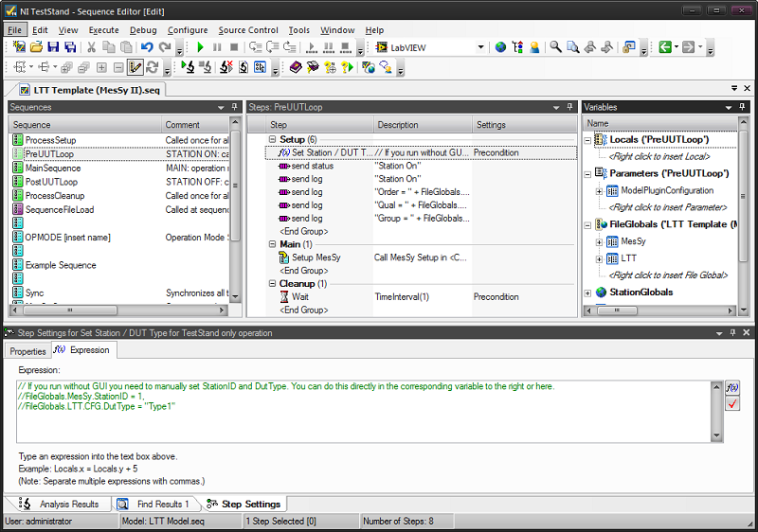The image size is (758, 532).
Task: Click the Cut scissors icon
Action: pos(91,46)
